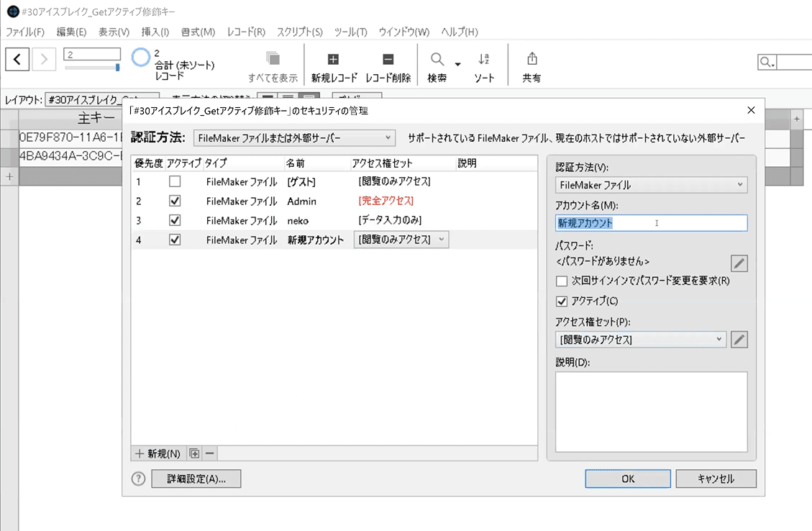This screenshot has height=531, width=812.
Task: Add new row plus in table
Action: click(x=9, y=177)
